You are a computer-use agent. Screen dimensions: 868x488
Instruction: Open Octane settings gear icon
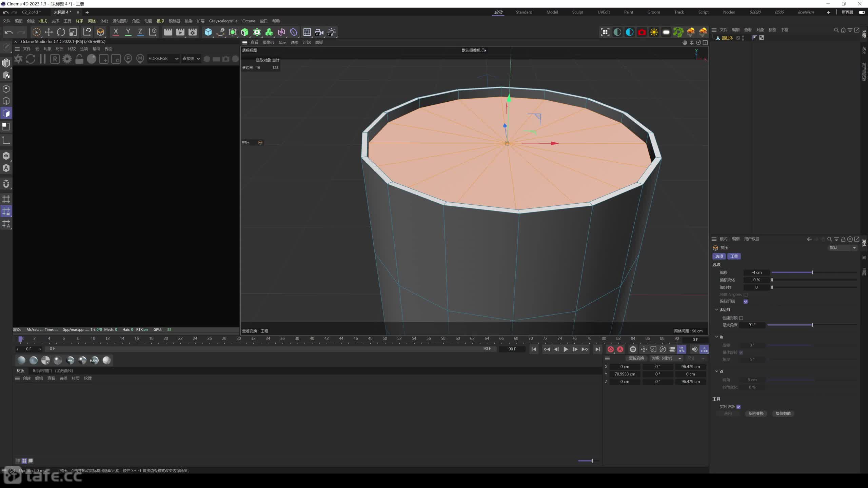coord(67,59)
